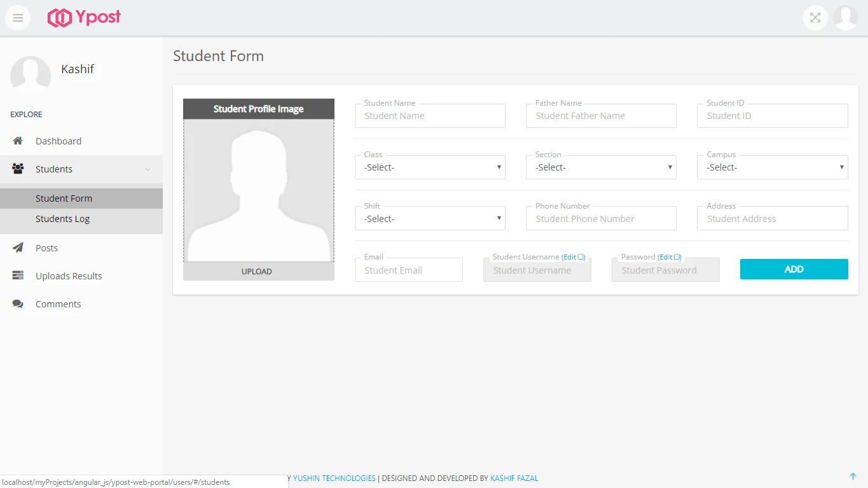The width and height of the screenshot is (868, 488).
Task: Click the Student Name input field
Action: pos(430,116)
